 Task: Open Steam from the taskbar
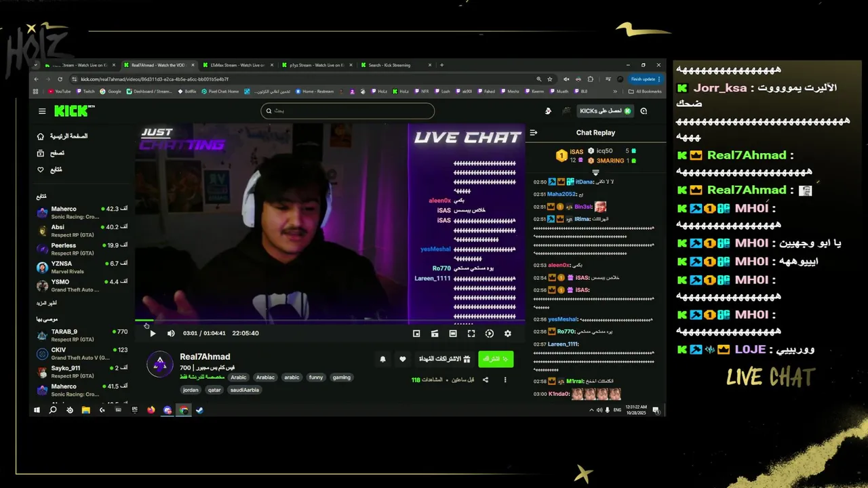point(199,410)
